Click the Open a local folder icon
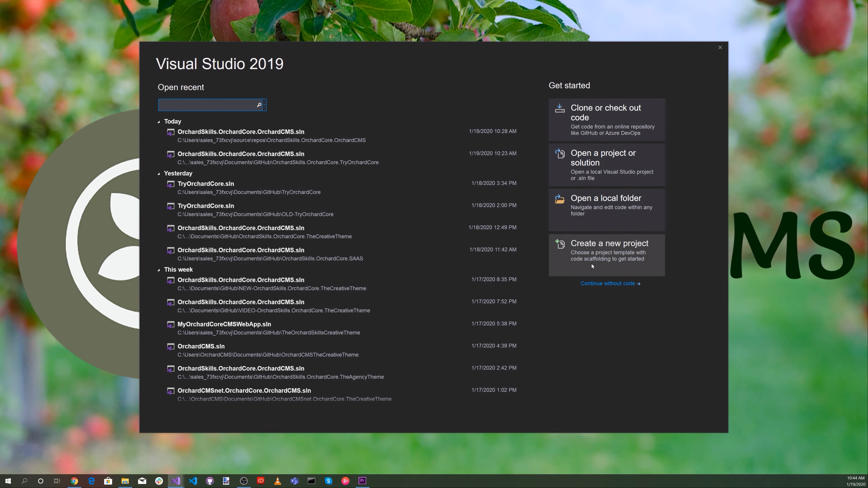 click(560, 199)
